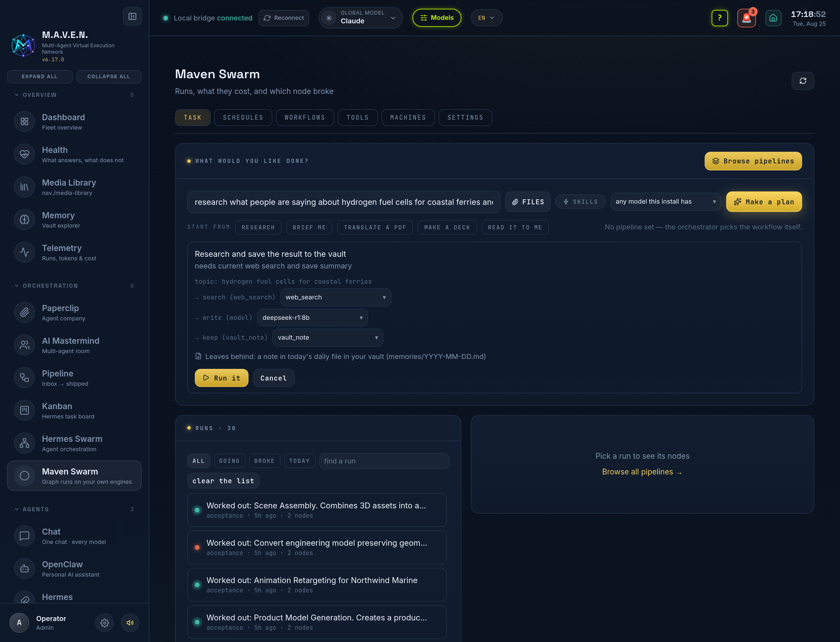Filter runs by GOING
The height and width of the screenshot is (642, 840).
(x=229, y=461)
